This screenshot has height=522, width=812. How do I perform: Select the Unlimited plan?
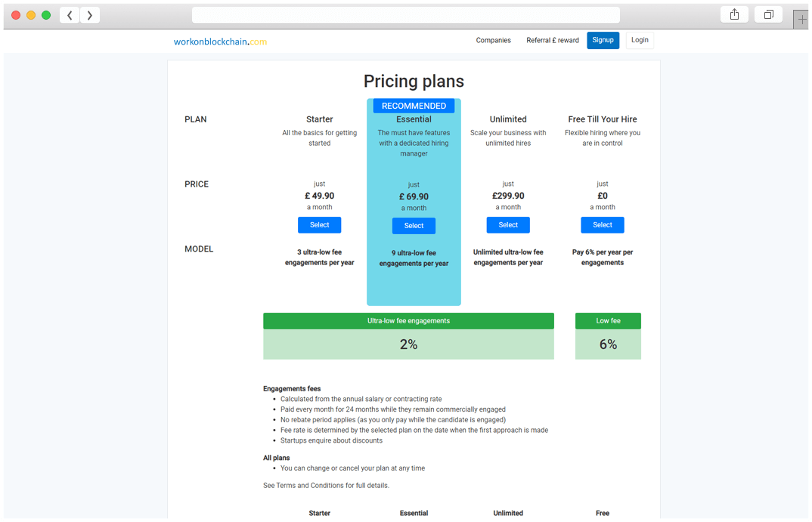click(507, 224)
